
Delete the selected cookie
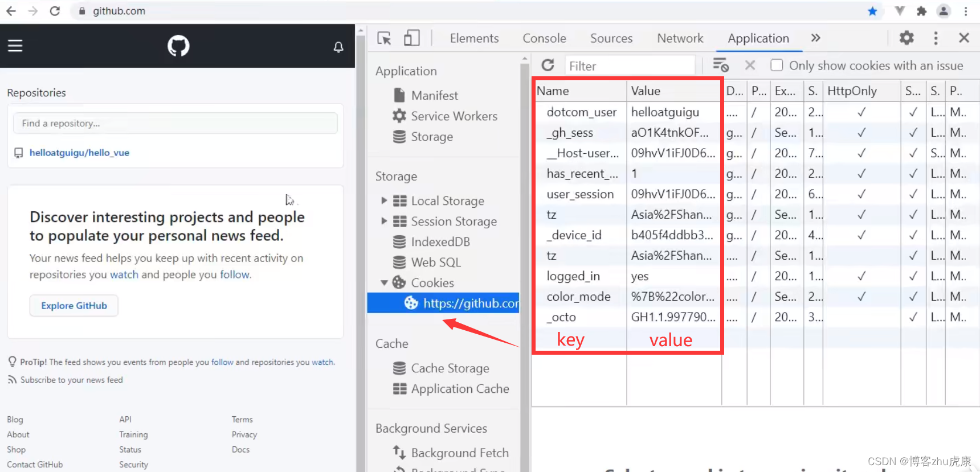[750, 65]
